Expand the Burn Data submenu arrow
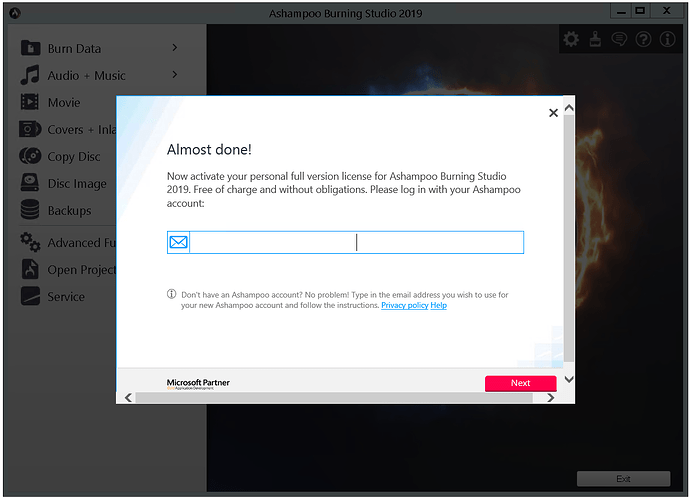Image resolution: width=690 pixels, height=497 pixels. (174, 48)
